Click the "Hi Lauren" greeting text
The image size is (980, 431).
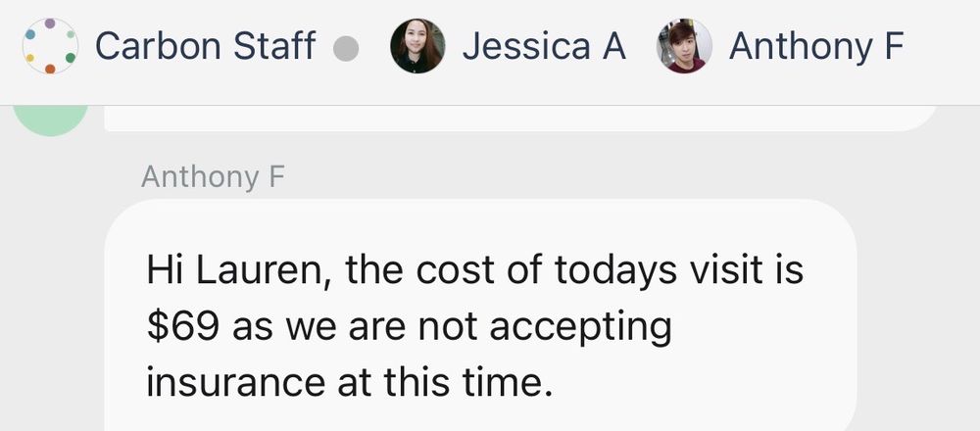pyautogui.click(x=239, y=271)
